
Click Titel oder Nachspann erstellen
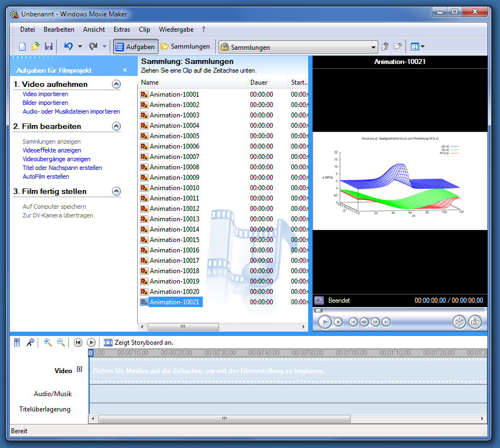pyautogui.click(x=62, y=168)
